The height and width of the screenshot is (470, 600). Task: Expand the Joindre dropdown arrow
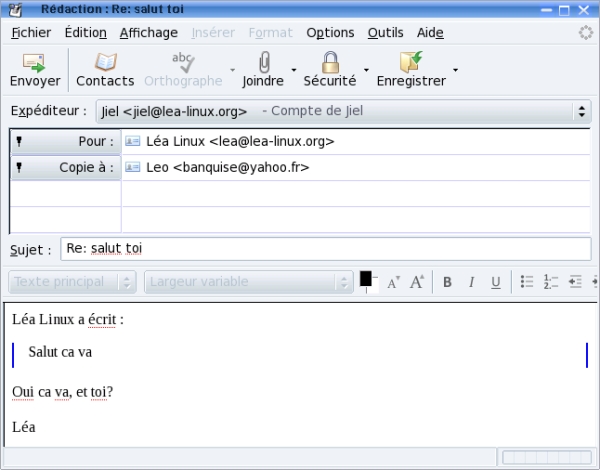[x=297, y=71]
